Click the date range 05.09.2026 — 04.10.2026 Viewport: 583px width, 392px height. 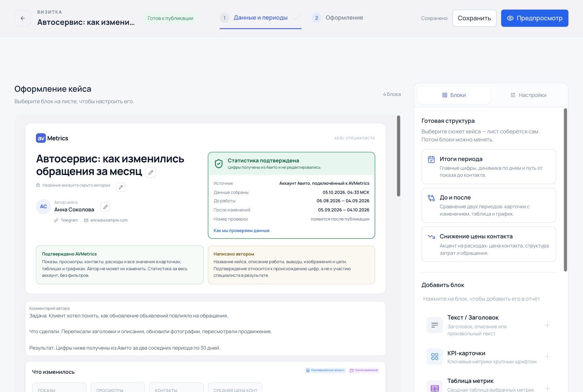pos(344,210)
